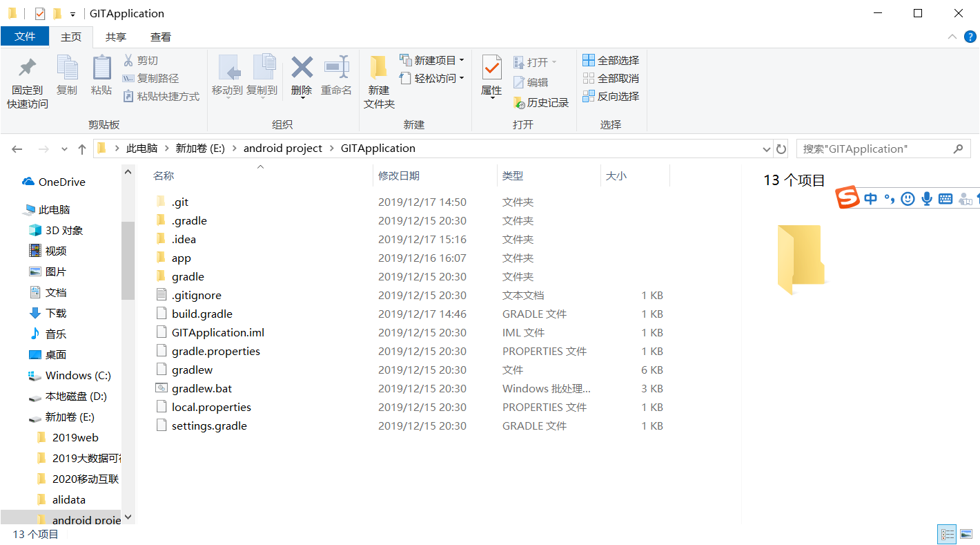This screenshot has width=980, height=545.
Task: Select Windows (C:) drive in the sidebar
Action: click(70, 376)
